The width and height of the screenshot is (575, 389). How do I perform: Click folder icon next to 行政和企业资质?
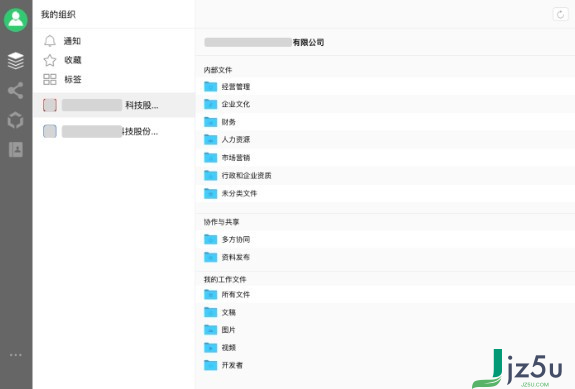point(210,176)
